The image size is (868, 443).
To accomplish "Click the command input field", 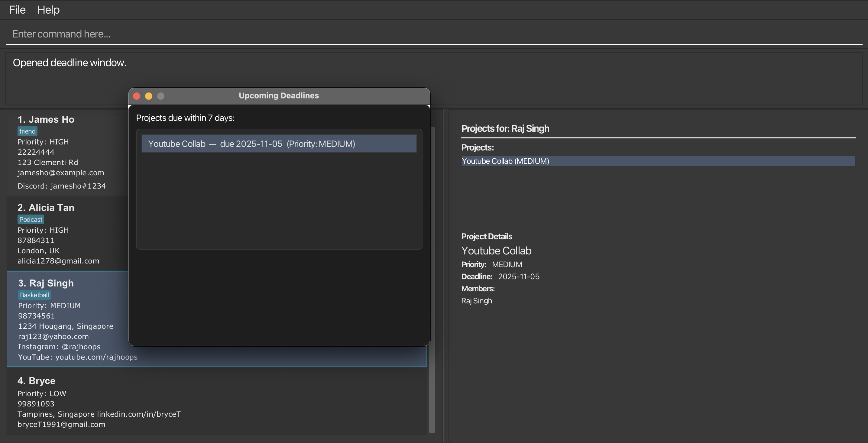I will click(434, 34).
